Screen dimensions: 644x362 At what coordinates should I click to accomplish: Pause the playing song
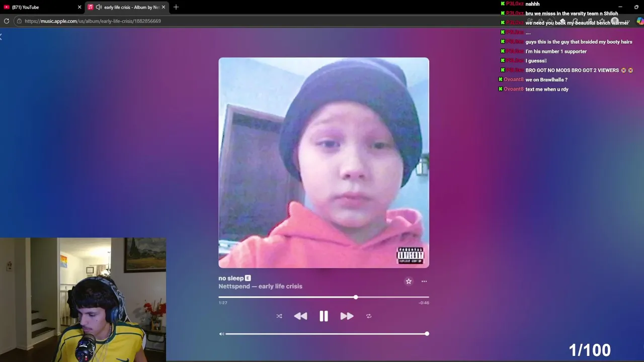pyautogui.click(x=324, y=316)
